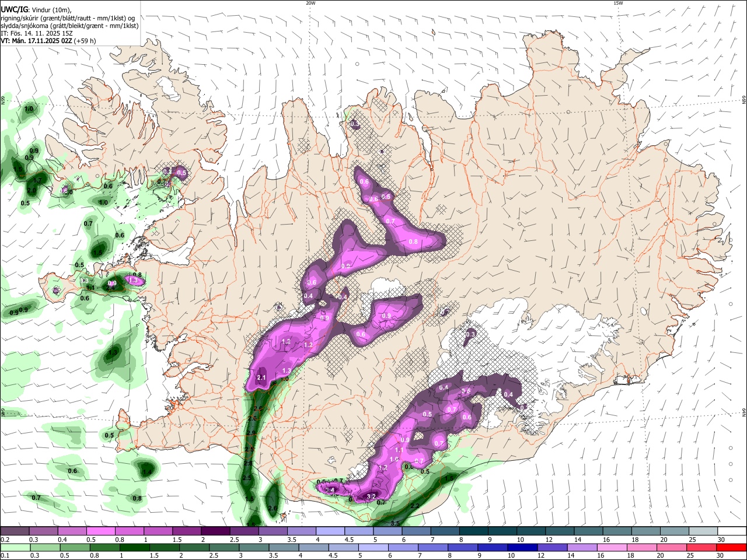Click the 1.7 rain value on the map
The width and height of the screenshot is (747, 560).
38,181
